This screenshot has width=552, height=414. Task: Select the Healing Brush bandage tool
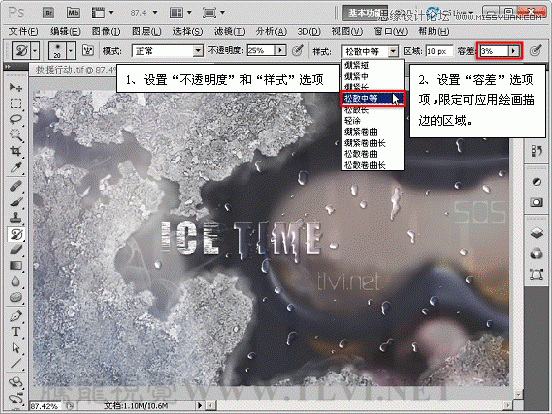(x=15, y=186)
